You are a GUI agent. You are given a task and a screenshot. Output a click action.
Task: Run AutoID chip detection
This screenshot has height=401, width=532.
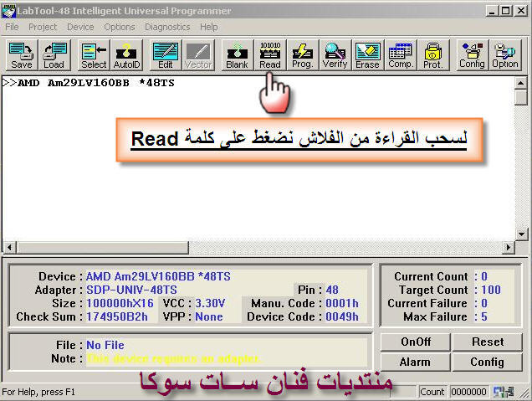coord(127,55)
